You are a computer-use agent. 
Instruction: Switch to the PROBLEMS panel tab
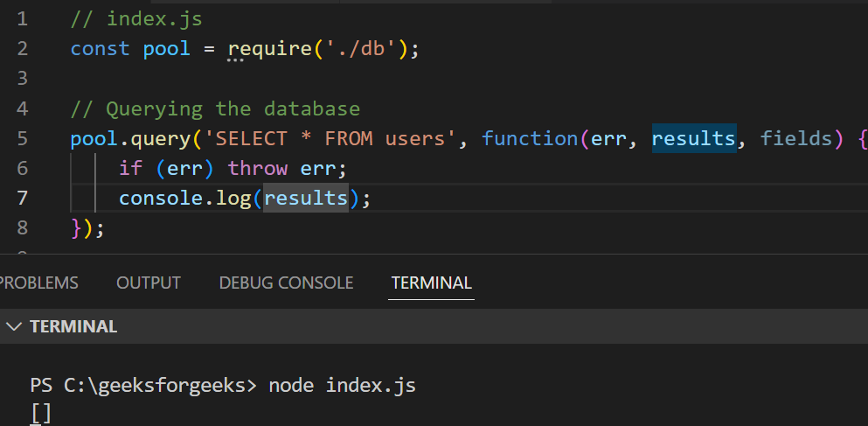39,283
